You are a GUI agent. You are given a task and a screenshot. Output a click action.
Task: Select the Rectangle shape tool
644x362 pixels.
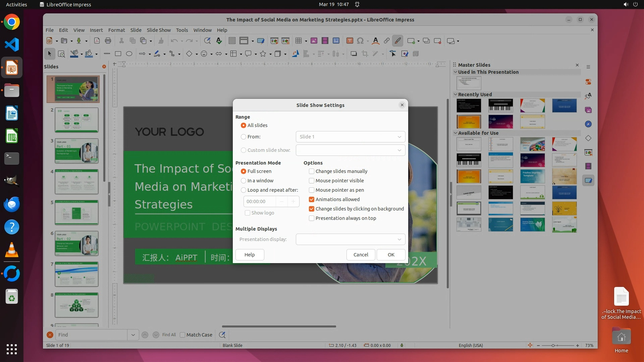(x=118, y=54)
